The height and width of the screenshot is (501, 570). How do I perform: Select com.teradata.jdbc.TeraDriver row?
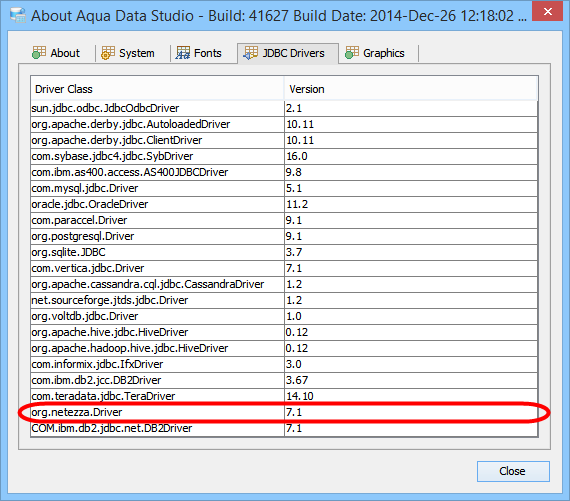click(x=284, y=396)
